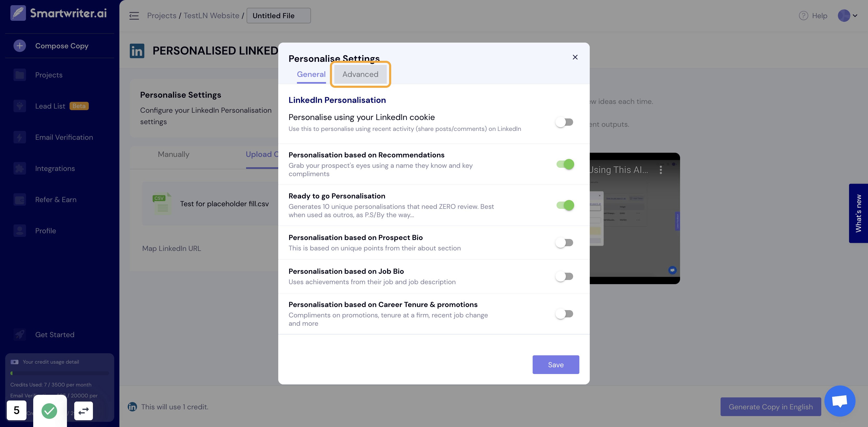Switch to the Manually tab

tap(174, 155)
